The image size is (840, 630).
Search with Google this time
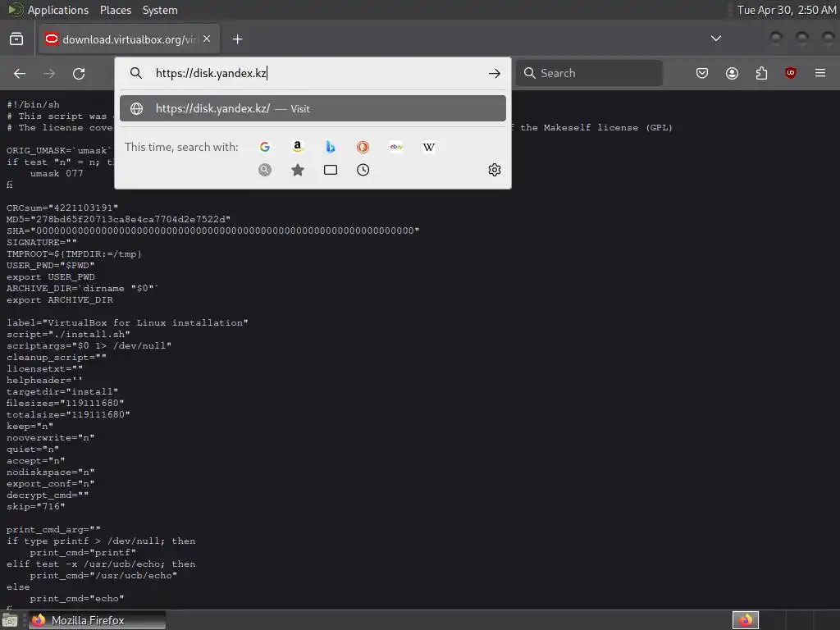point(265,147)
